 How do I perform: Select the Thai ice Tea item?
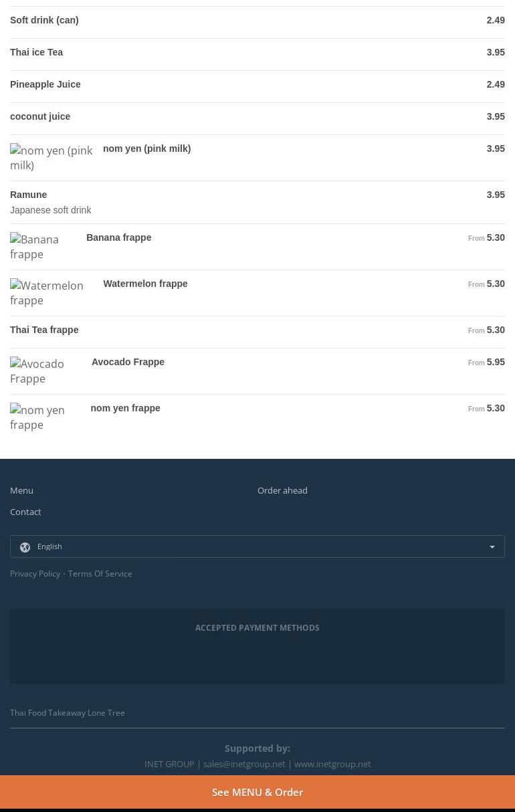coord(37,52)
